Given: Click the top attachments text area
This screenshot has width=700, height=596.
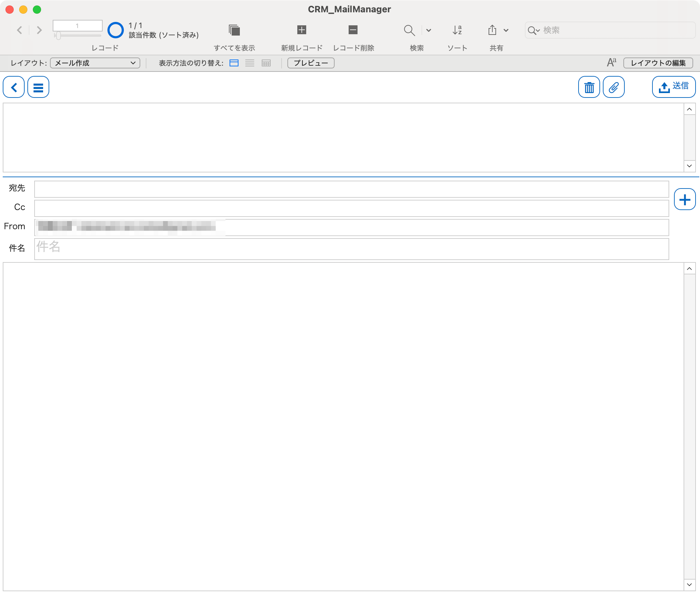Looking at the screenshot, I should [x=343, y=138].
